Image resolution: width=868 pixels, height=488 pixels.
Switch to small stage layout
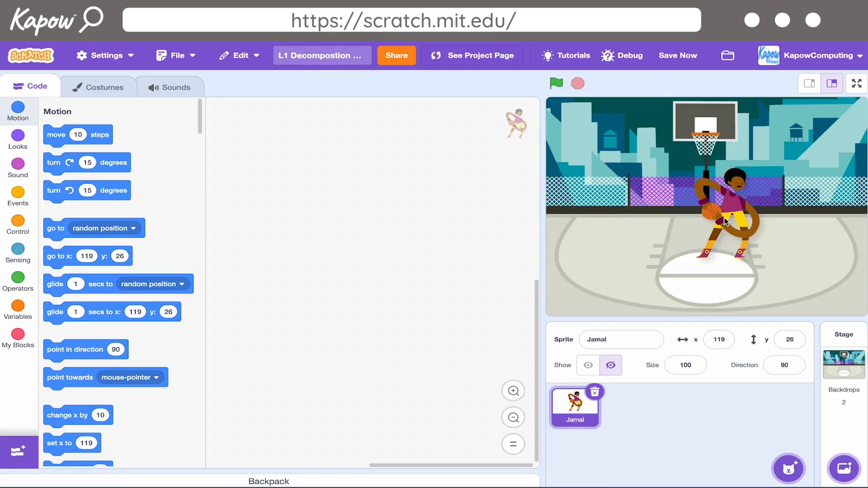point(809,83)
